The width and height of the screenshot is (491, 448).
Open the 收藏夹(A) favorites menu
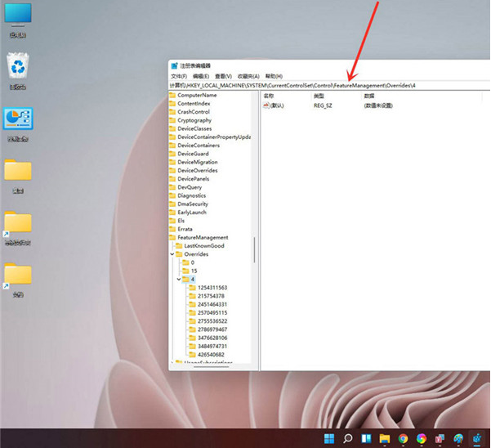click(x=248, y=75)
